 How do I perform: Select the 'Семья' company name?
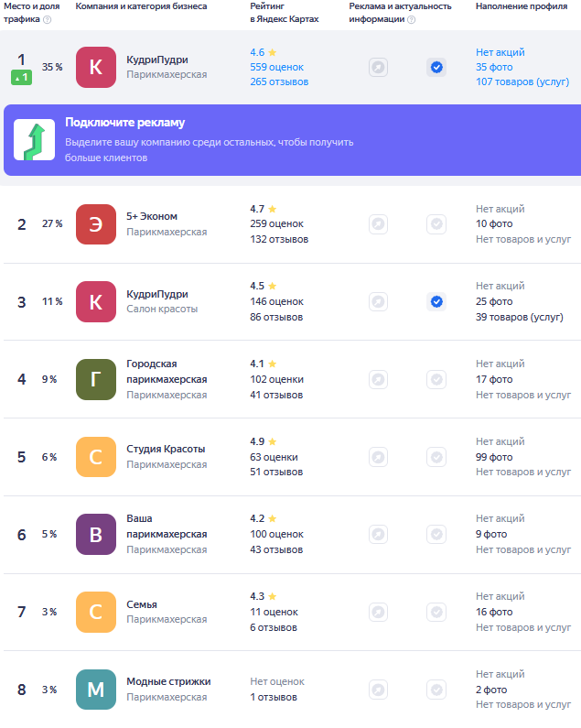point(142,604)
